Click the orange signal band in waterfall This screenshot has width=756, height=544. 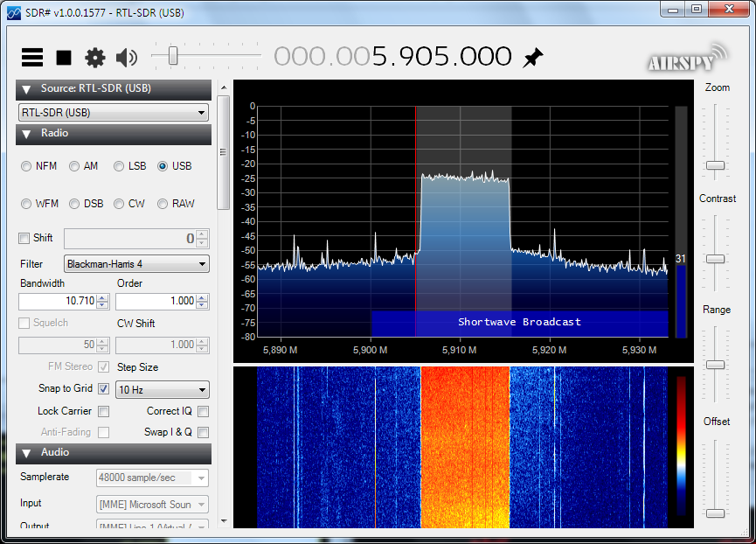(465, 447)
